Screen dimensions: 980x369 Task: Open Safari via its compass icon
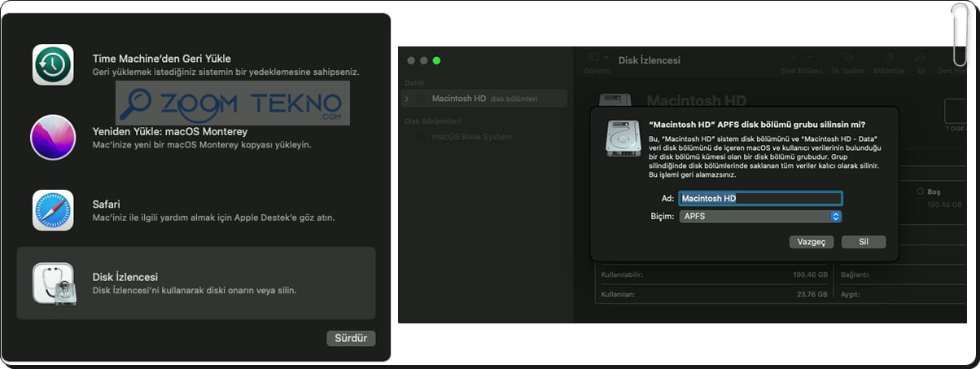pyautogui.click(x=53, y=210)
